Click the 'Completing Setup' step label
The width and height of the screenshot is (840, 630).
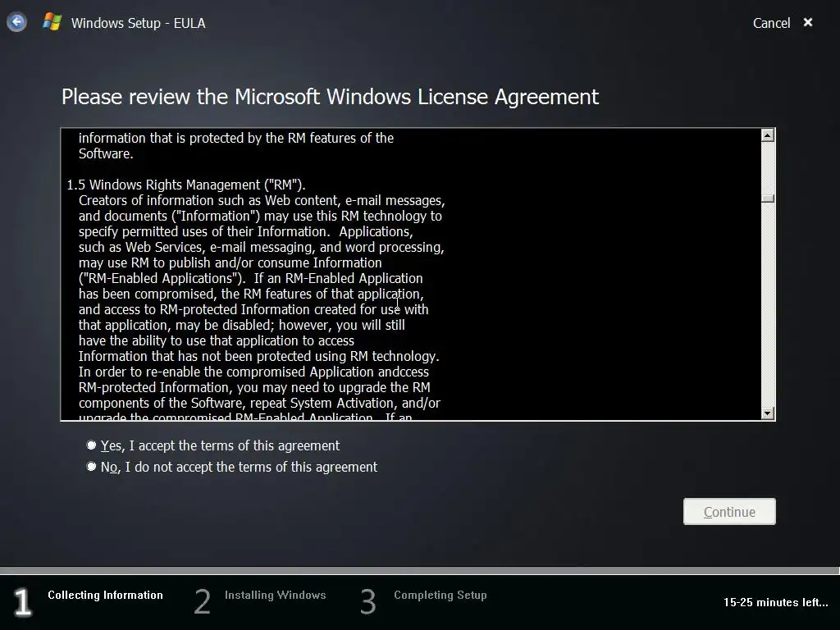click(440, 595)
